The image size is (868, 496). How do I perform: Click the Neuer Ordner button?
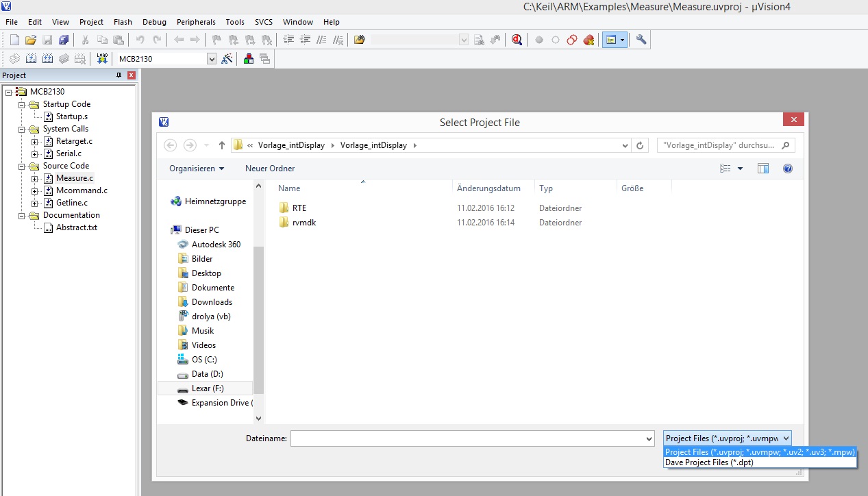[270, 169]
